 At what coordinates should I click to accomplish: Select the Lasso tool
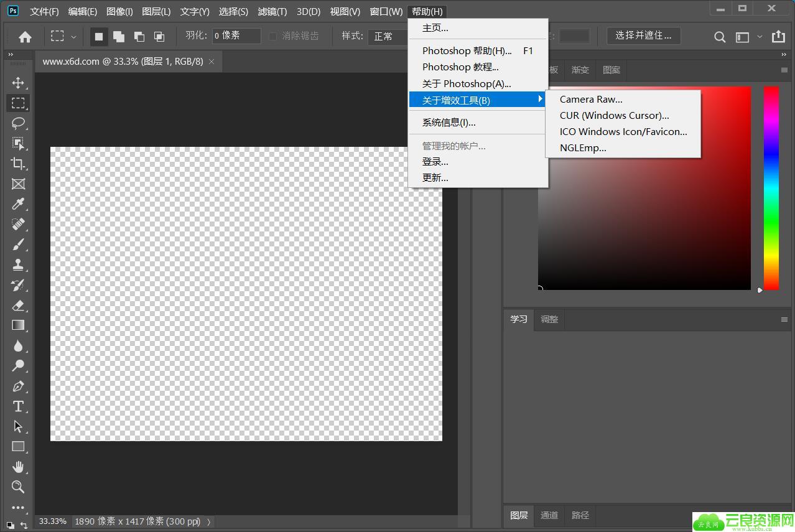click(18, 123)
